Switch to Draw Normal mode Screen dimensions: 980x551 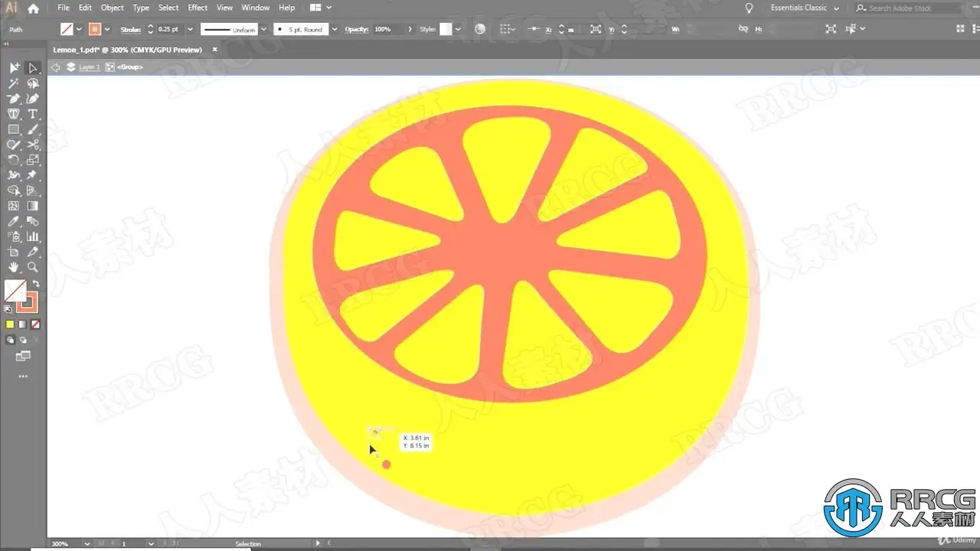11,340
